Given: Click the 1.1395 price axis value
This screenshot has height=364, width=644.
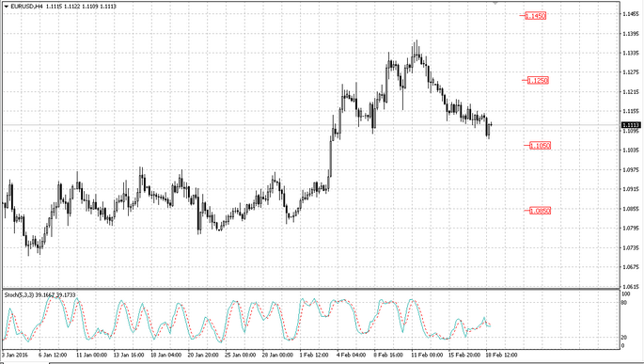Looking at the screenshot, I should click(631, 33).
